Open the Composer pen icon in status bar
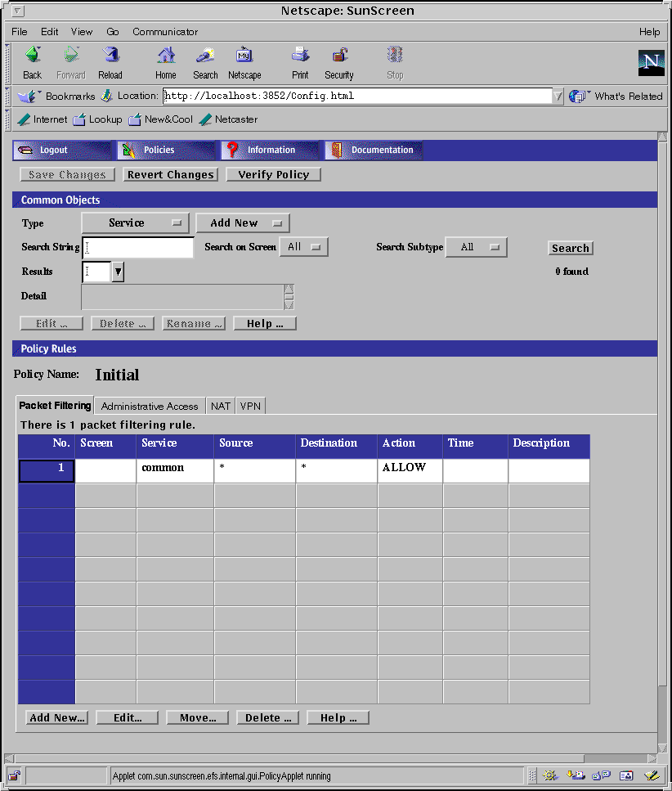This screenshot has height=791, width=672. [652, 775]
